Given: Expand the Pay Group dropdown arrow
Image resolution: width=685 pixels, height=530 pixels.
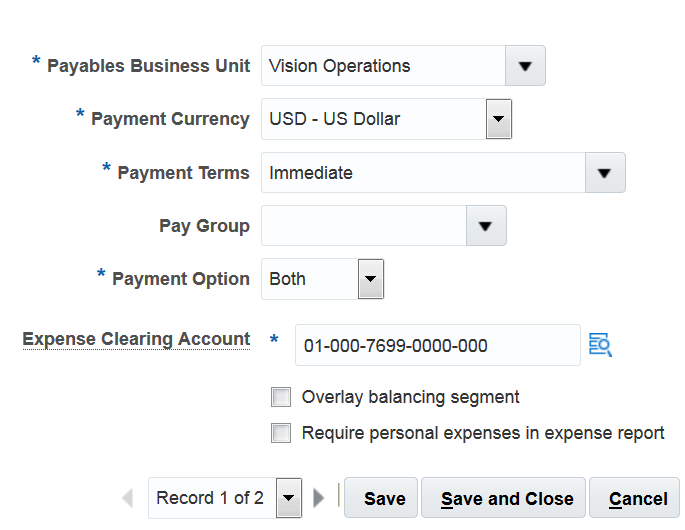Looking at the screenshot, I should (x=486, y=226).
